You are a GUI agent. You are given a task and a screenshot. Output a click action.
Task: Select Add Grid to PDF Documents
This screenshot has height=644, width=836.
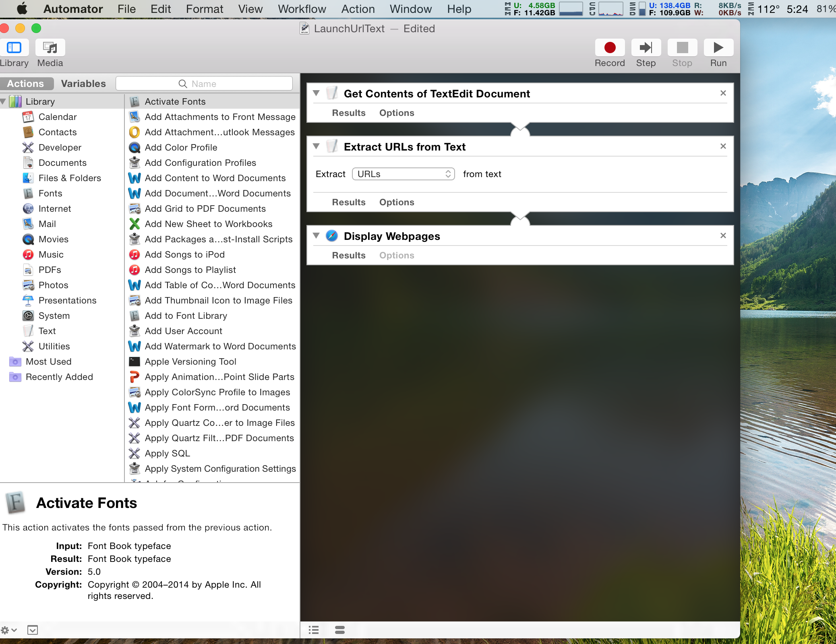pyautogui.click(x=205, y=208)
